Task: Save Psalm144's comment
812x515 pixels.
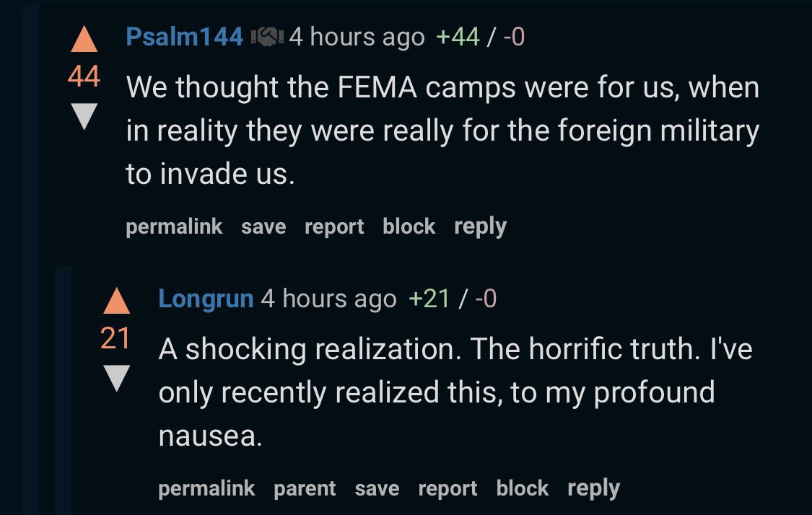Action: click(263, 226)
